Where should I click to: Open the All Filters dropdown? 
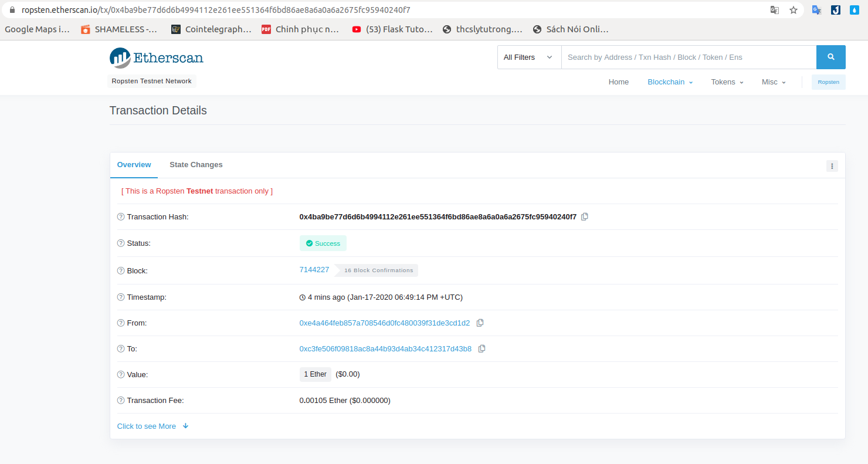pyautogui.click(x=529, y=57)
